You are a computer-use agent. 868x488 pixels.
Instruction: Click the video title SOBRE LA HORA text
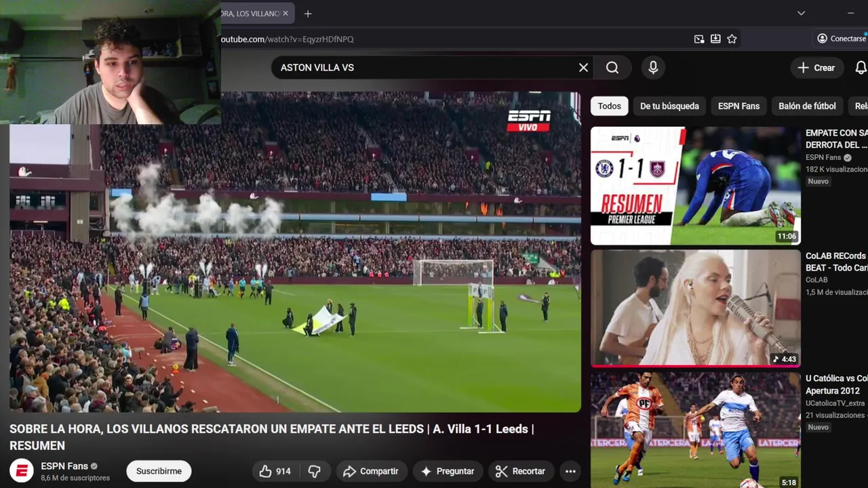271,437
